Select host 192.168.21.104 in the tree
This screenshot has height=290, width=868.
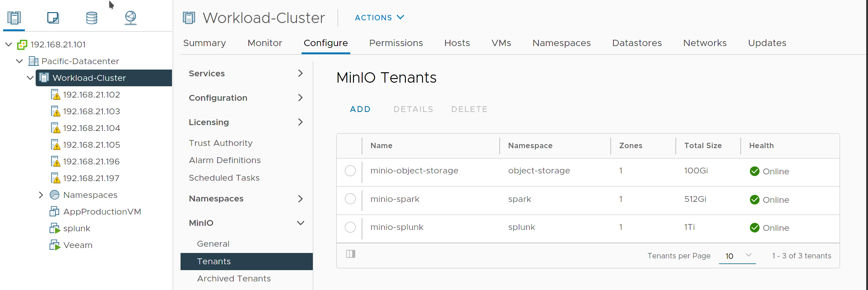tap(91, 128)
